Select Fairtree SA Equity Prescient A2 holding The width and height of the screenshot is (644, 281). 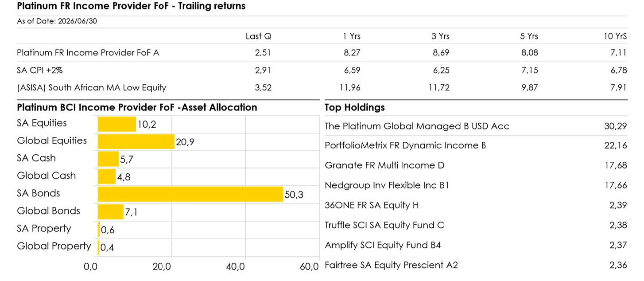pos(391,265)
